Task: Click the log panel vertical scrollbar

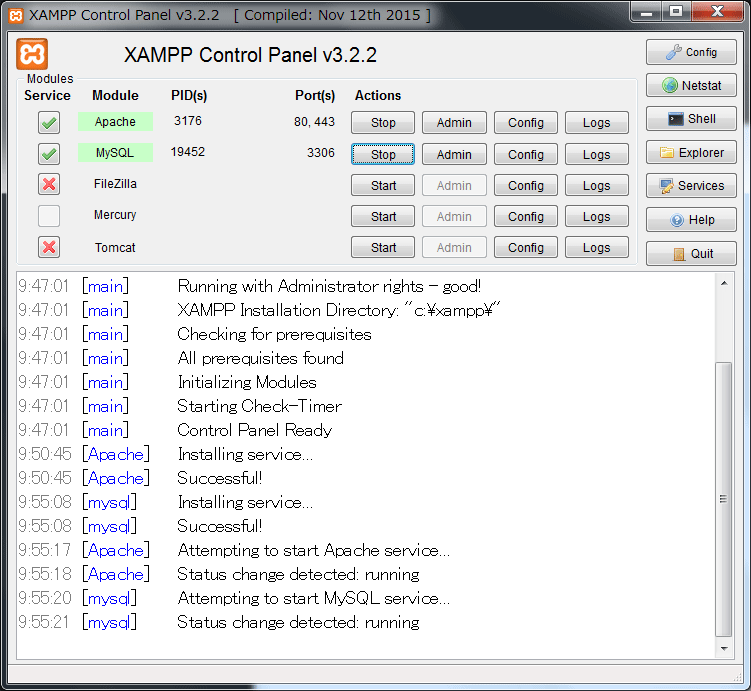Action: [725, 498]
